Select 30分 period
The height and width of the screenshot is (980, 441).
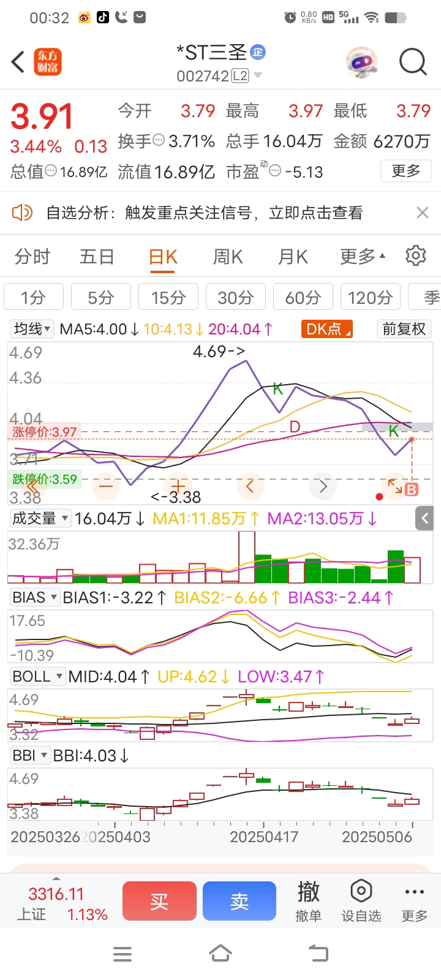tap(236, 298)
